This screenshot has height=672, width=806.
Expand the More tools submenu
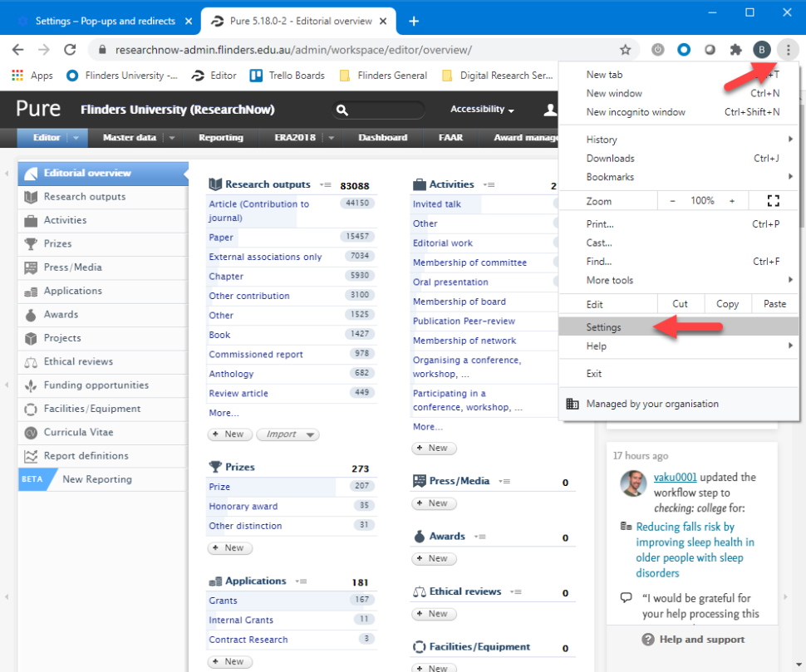pos(679,281)
